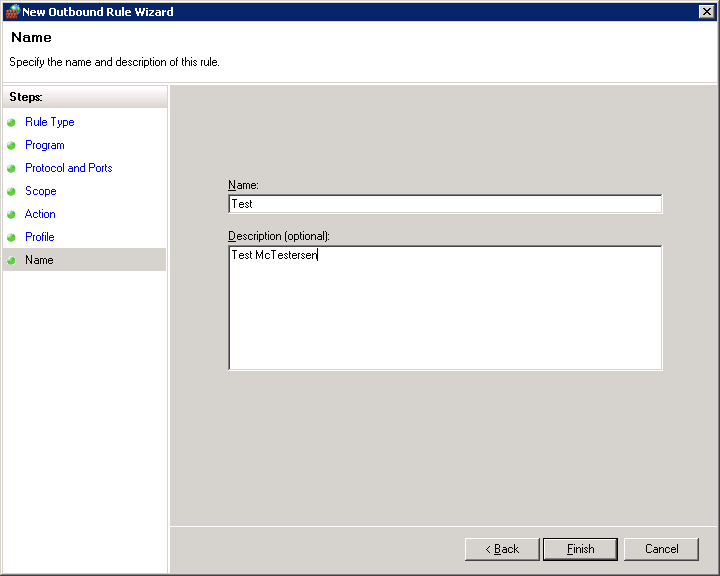Click the green bullet beside Scope
This screenshot has height=576, width=720.
[x=11, y=192]
